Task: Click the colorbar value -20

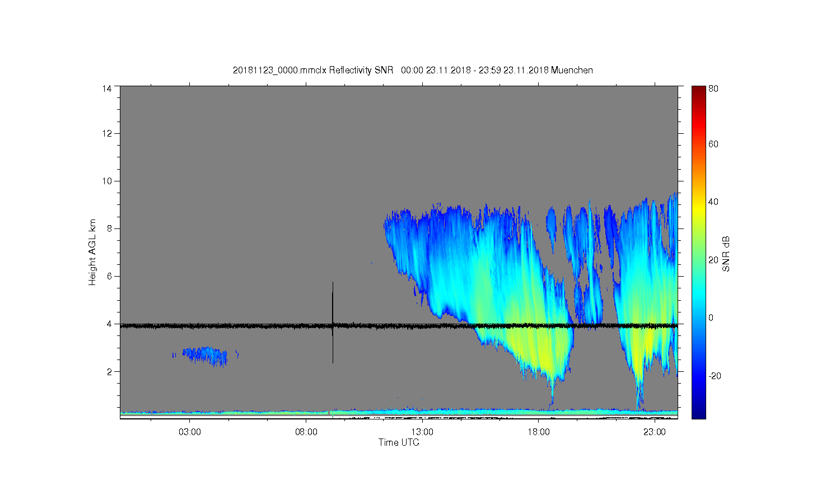Action: coord(715,376)
